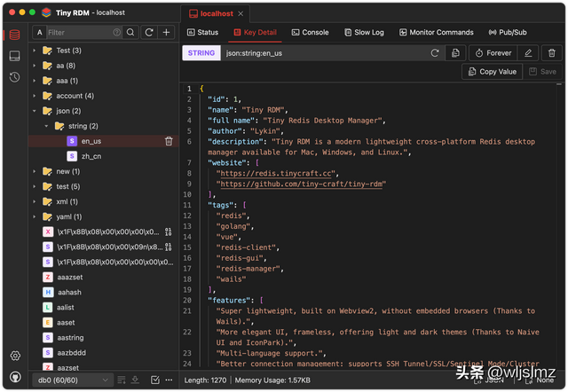Click the "Memory Usage: 1.57KB" status text
This screenshot has height=392, width=568.
pyautogui.click(x=272, y=380)
